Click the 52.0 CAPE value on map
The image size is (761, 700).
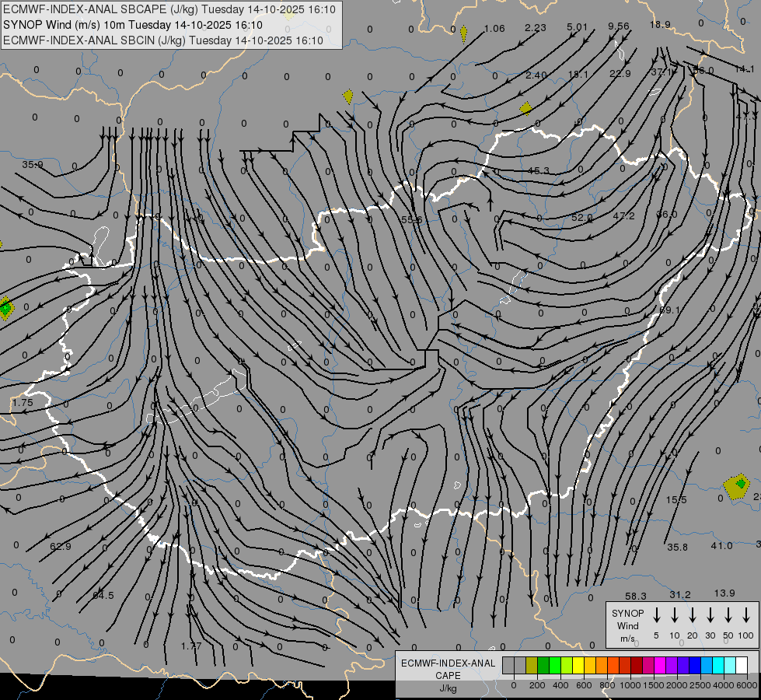click(581, 217)
